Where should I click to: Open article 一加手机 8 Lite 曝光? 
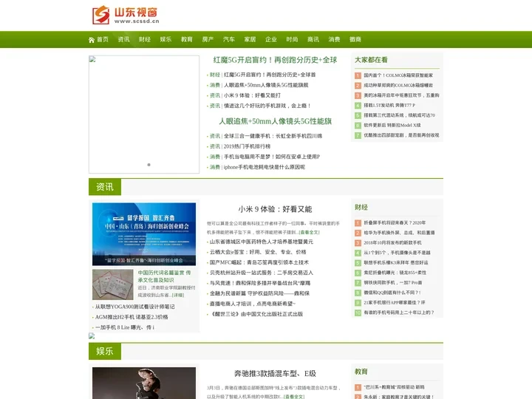point(125,327)
